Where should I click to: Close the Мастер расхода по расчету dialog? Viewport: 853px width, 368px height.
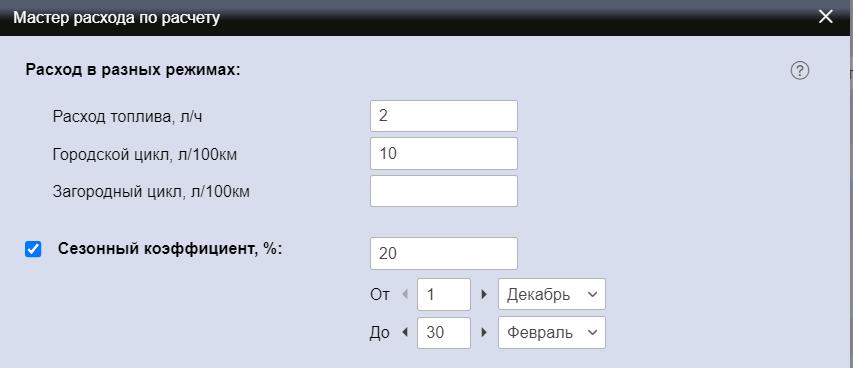[x=826, y=17]
